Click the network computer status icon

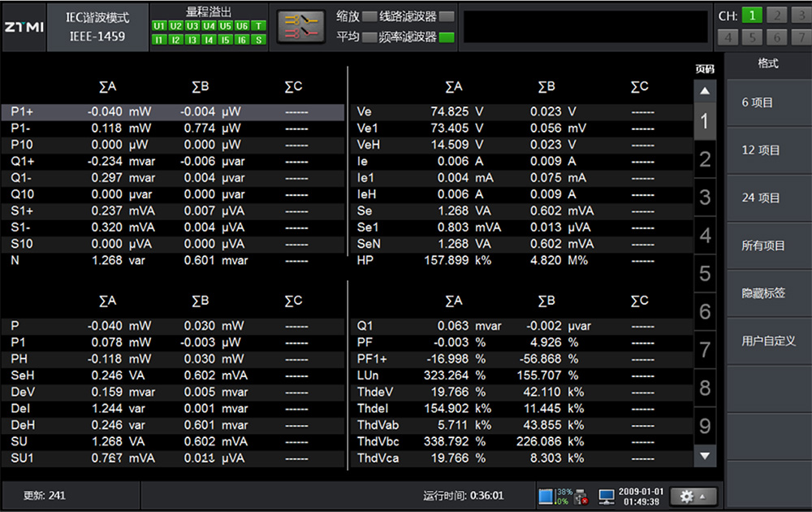pos(606,496)
